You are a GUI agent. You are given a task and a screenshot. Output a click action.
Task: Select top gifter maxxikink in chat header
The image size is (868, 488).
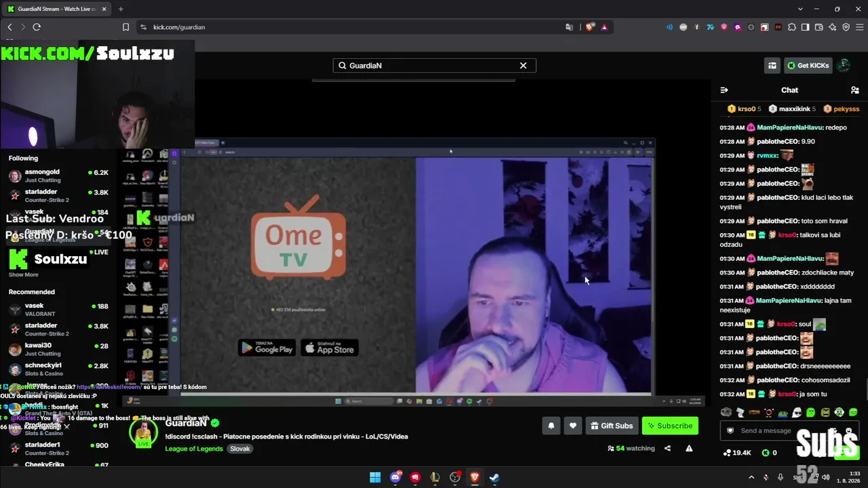[792, 108]
